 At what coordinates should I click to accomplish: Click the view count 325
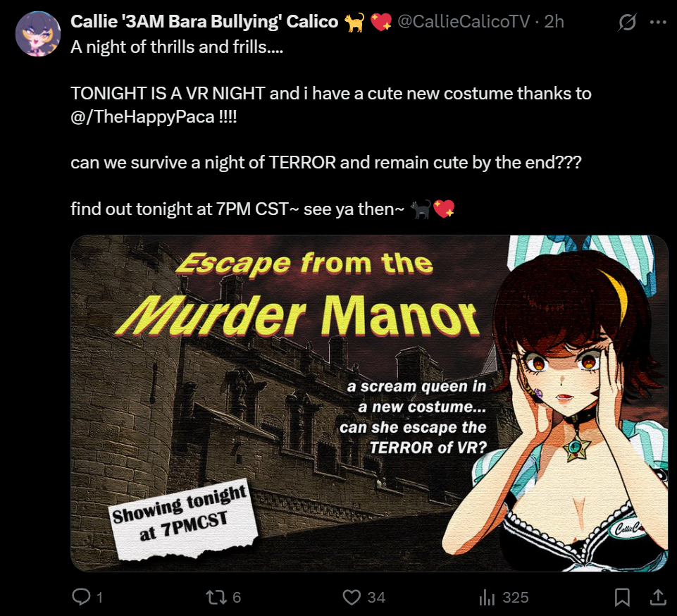pyautogui.click(x=516, y=598)
